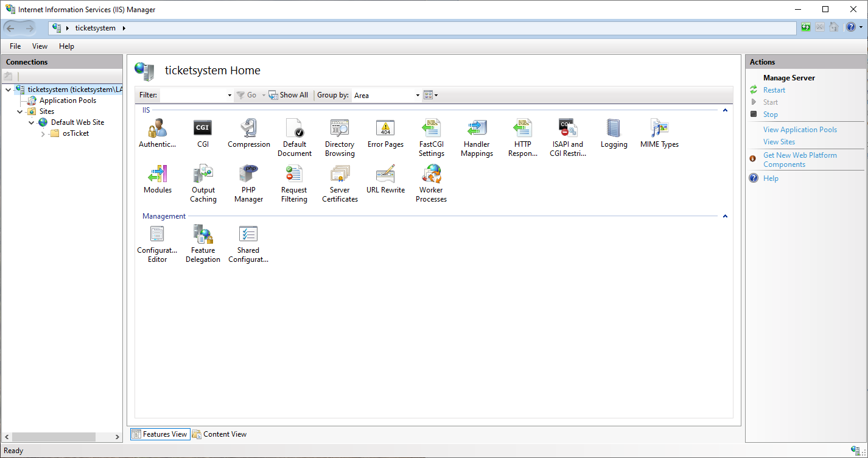
Task: Expand the osTicket folder node
Action: [x=43, y=133]
